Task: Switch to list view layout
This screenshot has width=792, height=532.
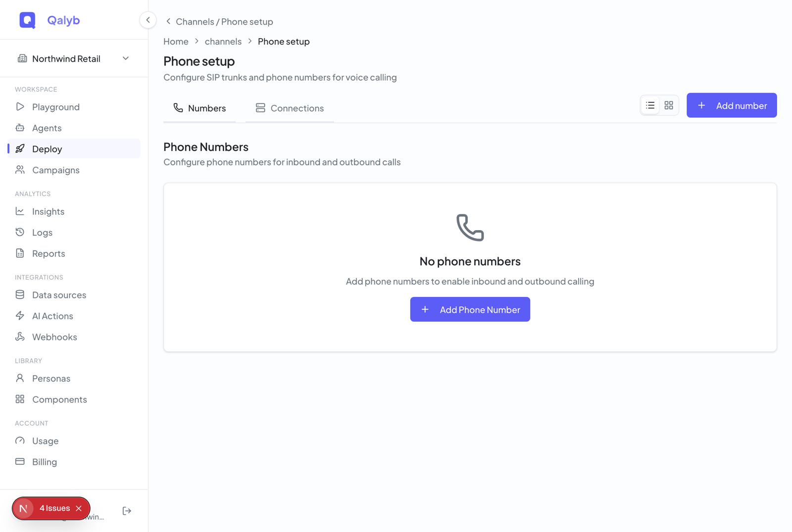Action: pos(650,105)
